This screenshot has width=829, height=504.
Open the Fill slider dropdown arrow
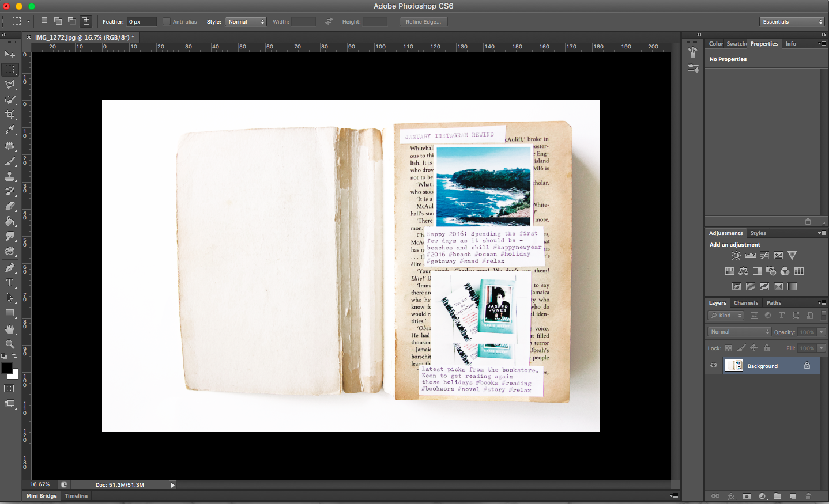[x=822, y=348]
